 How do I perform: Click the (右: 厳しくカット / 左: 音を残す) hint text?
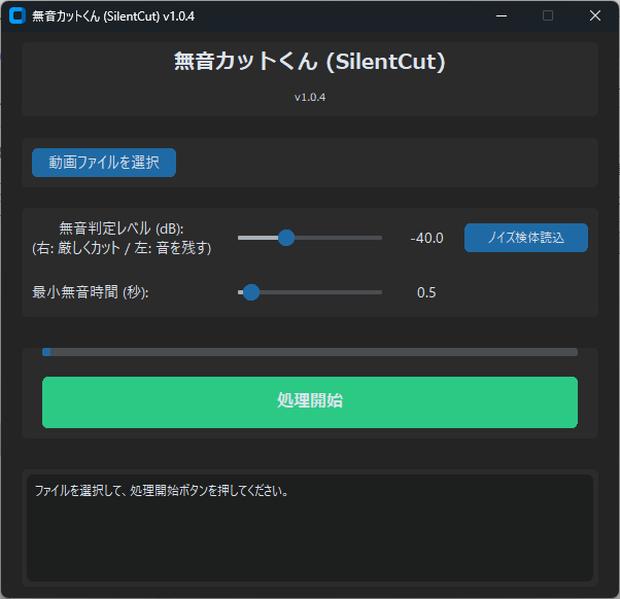tap(121, 248)
